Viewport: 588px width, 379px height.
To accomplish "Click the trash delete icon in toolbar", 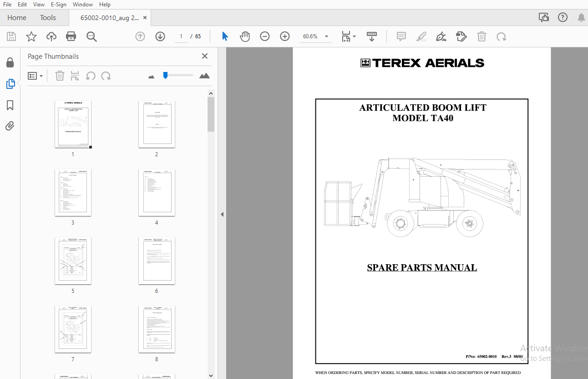I will tap(482, 36).
